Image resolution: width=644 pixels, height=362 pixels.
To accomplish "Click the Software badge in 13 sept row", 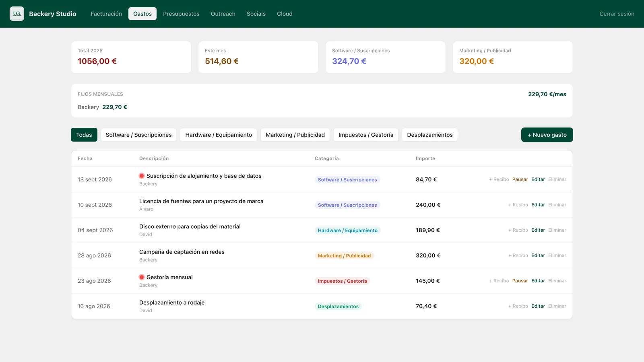I will 347,180.
